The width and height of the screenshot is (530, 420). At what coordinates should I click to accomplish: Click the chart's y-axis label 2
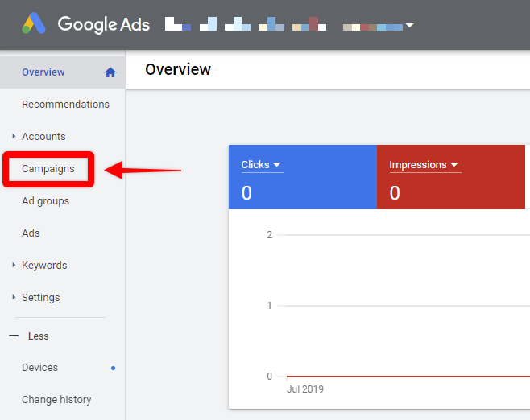pos(269,235)
